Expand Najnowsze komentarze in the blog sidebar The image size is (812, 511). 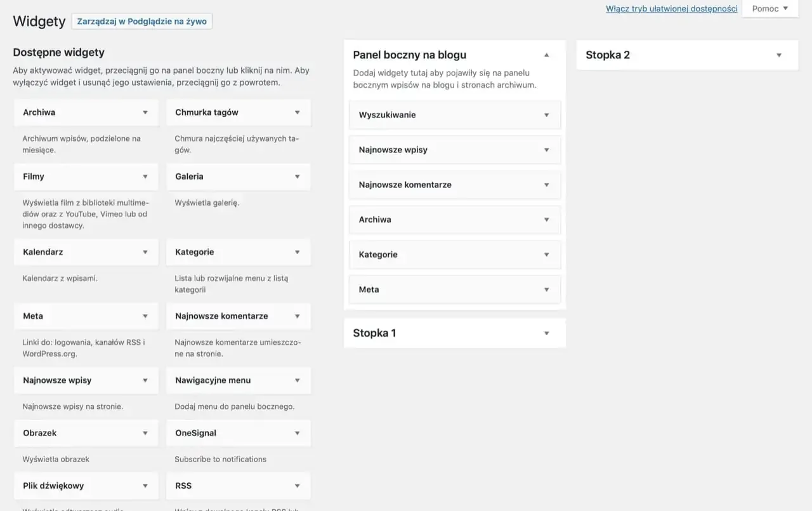(x=547, y=185)
